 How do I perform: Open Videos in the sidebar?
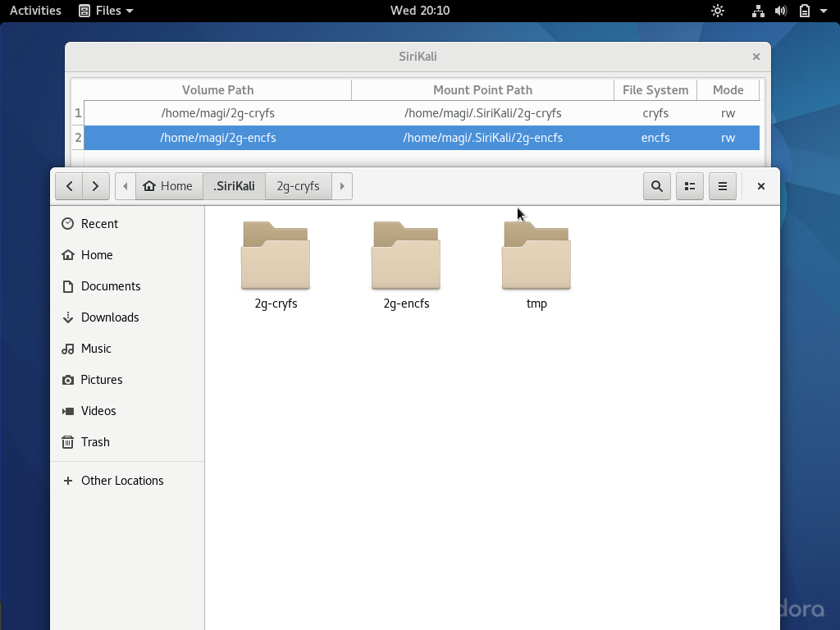click(x=127, y=411)
